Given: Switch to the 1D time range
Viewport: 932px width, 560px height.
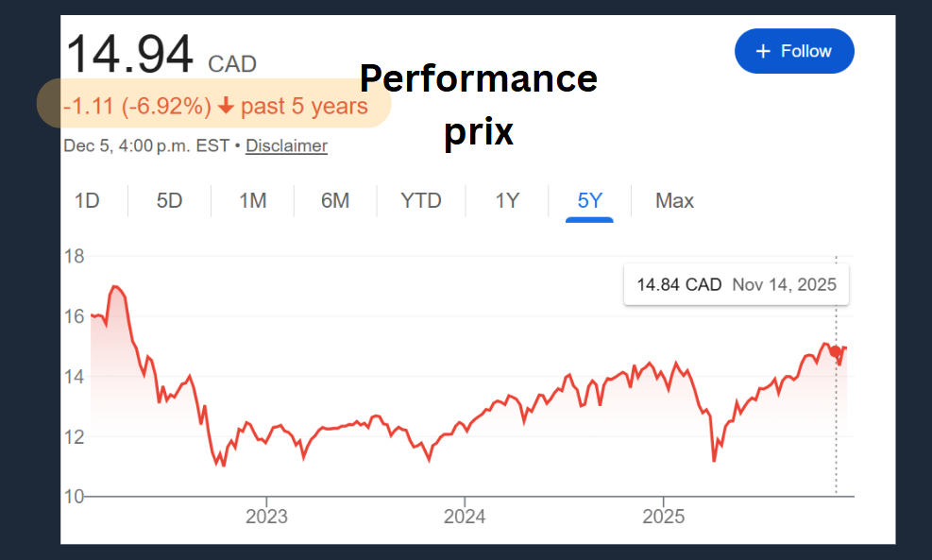Looking at the screenshot, I should pyautogui.click(x=86, y=200).
